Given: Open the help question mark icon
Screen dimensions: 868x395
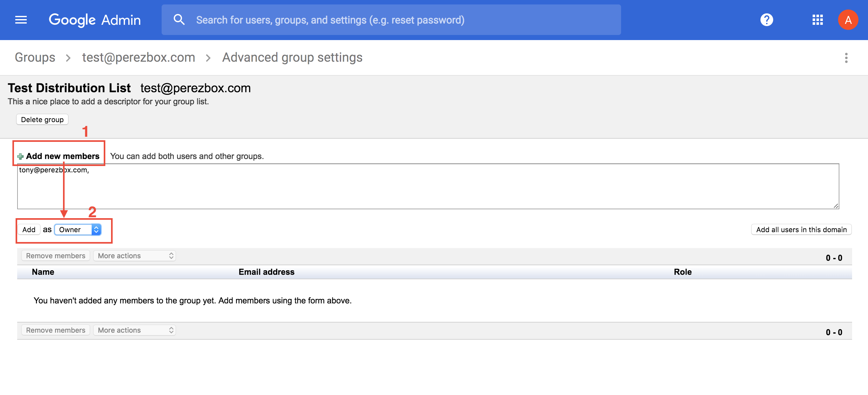Looking at the screenshot, I should tap(766, 20).
